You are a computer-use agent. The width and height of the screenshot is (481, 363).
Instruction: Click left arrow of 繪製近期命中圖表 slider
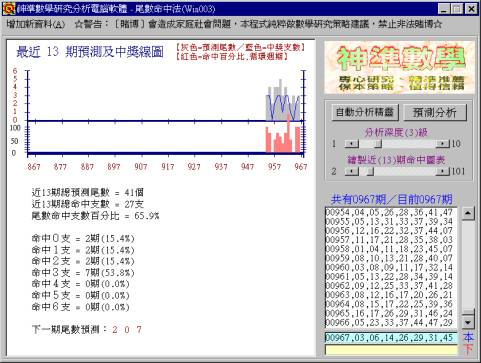coord(351,171)
